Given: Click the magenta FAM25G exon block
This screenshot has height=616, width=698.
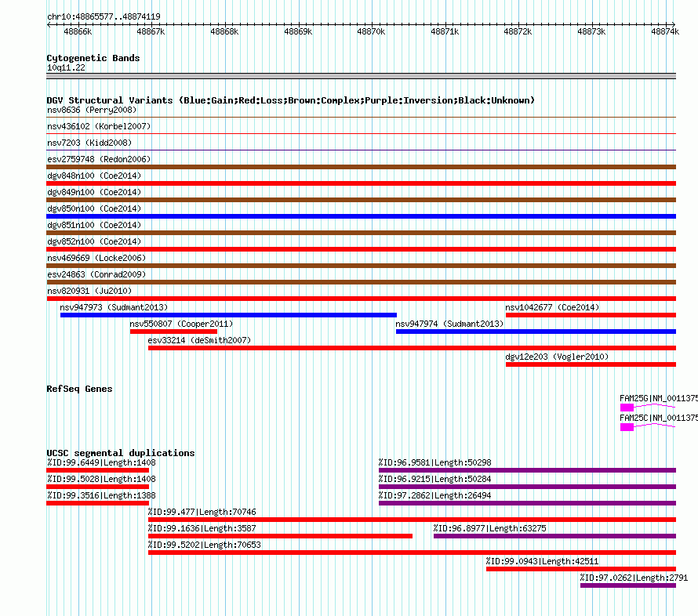Looking at the screenshot, I should pos(627,408).
